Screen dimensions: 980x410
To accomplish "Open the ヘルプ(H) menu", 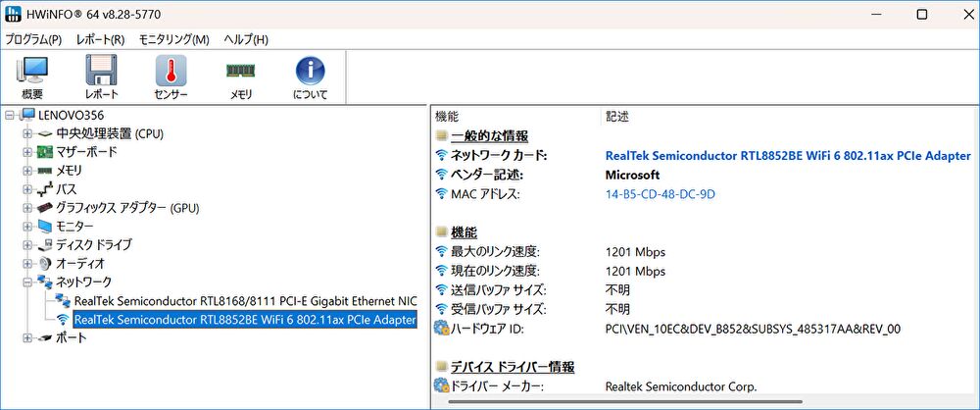I will click(245, 39).
